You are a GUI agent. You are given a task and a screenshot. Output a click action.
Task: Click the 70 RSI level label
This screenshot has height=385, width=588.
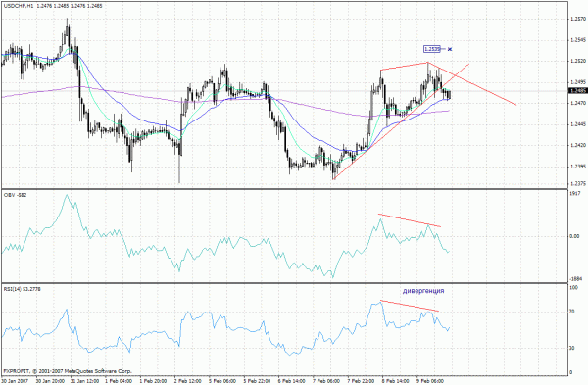[x=572, y=312]
